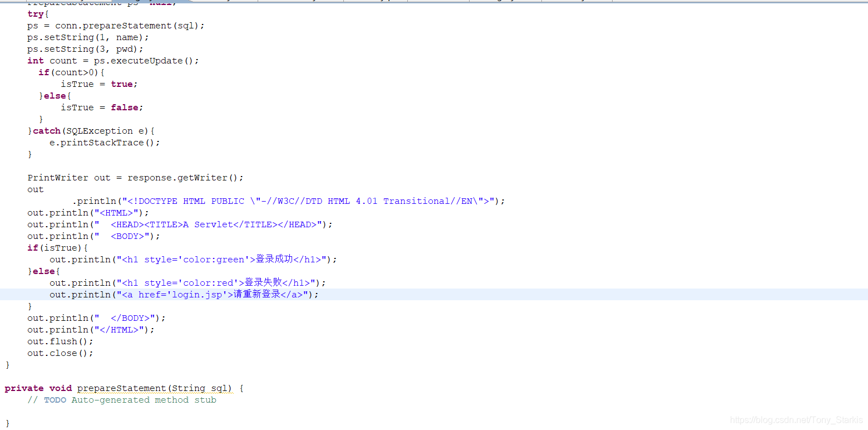Click the '.println' DOCTYPE HTML PUBLIC line
868x430 pixels.
[x=288, y=201]
